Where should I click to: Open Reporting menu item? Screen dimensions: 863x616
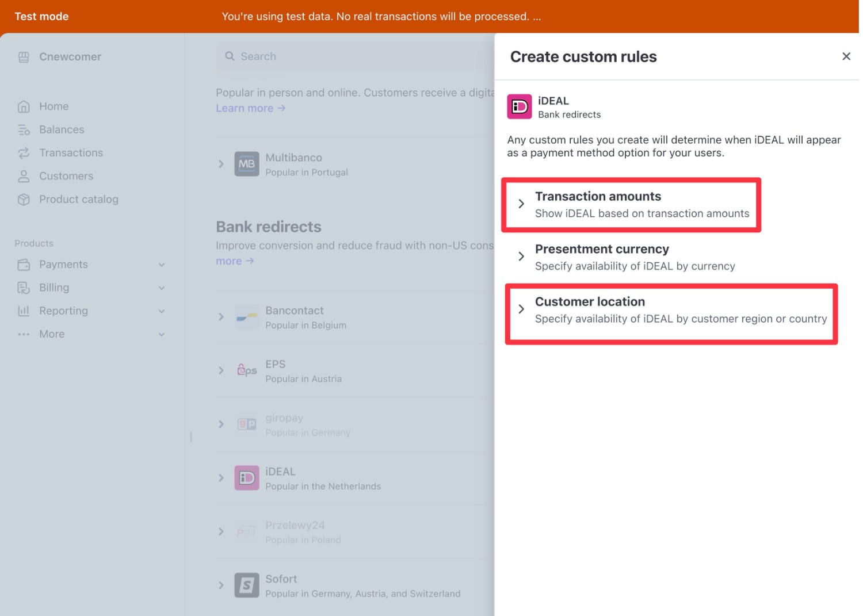tap(63, 311)
